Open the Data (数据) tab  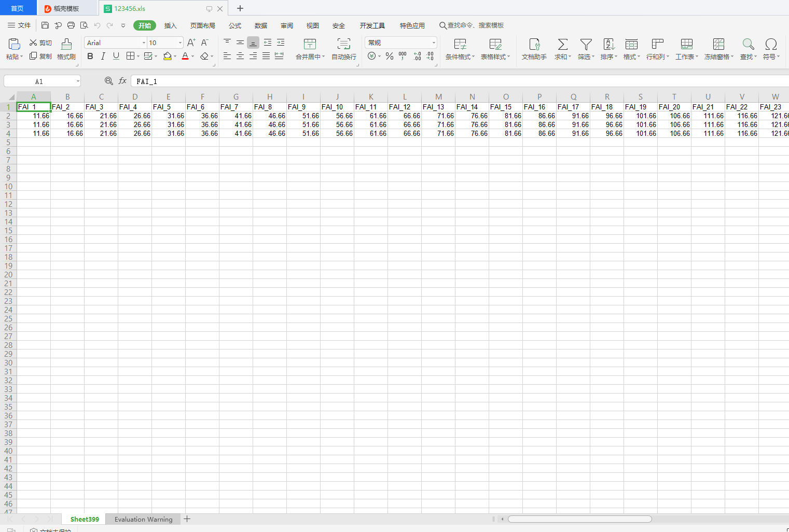[x=261, y=25]
